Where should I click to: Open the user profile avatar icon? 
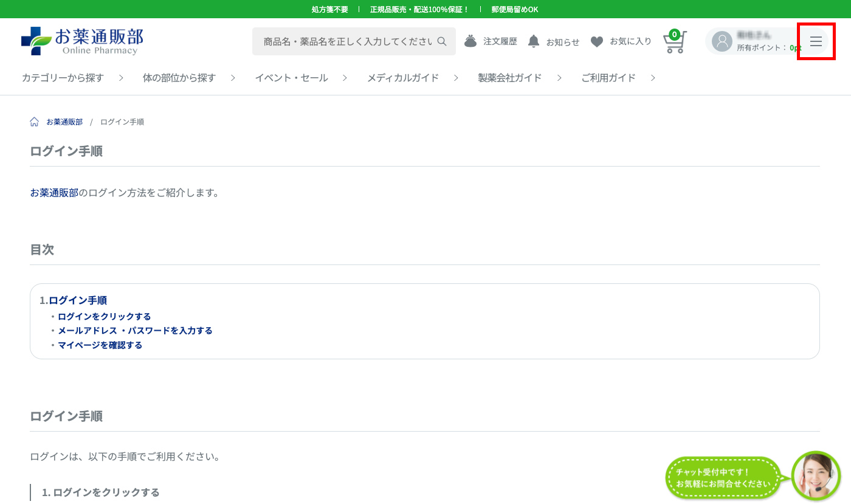pyautogui.click(x=722, y=41)
